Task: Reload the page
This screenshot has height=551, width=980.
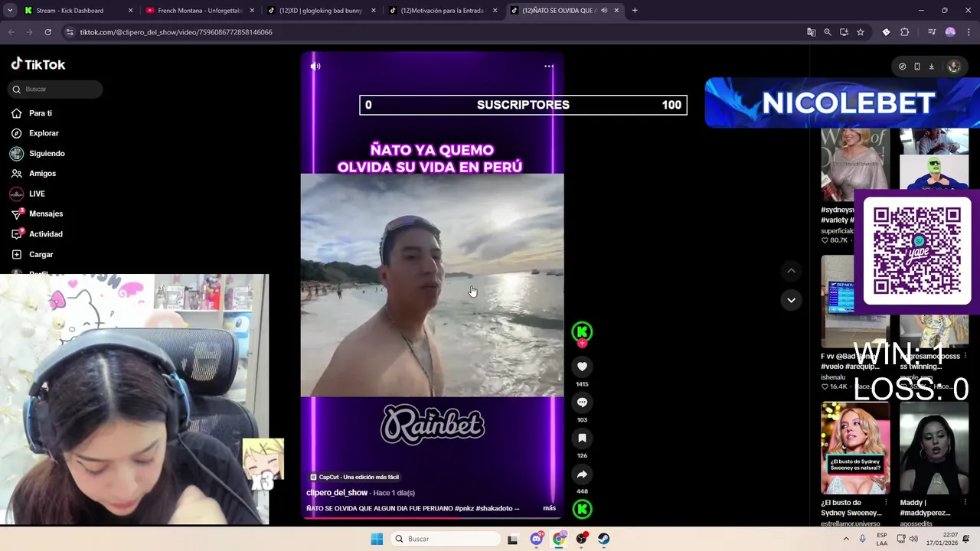Action: point(47,32)
